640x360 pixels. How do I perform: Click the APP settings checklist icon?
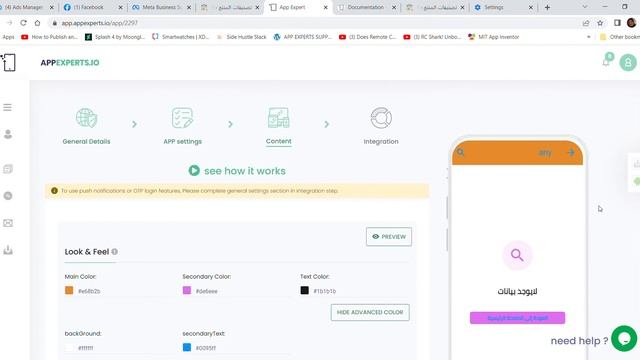pyautogui.click(x=182, y=118)
